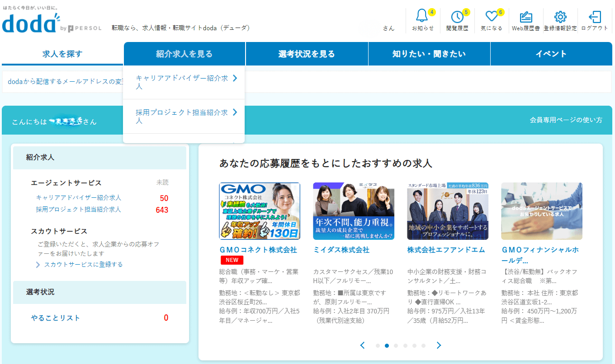Select the 知りたい・聞きたい tab
Screen dimensions: 615x364
[x=429, y=54]
